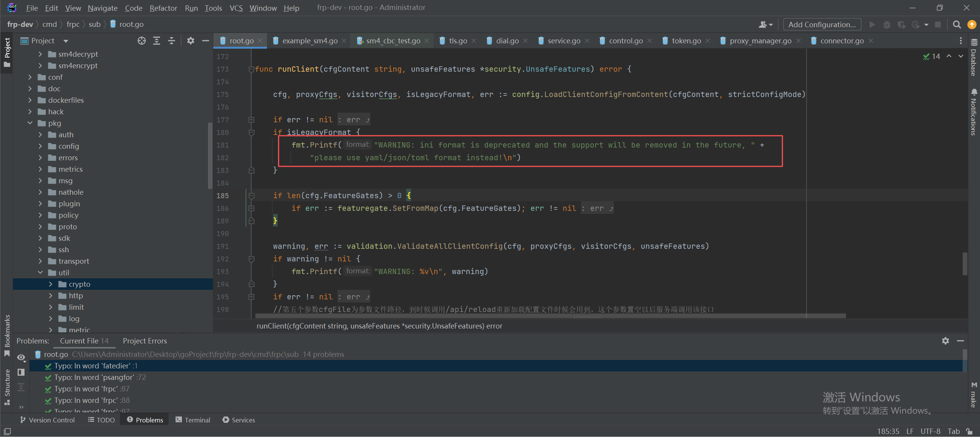980x437 pixels.
Task: Click the Collapse All icon in Project toolbar
Action: tap(171, 41)
